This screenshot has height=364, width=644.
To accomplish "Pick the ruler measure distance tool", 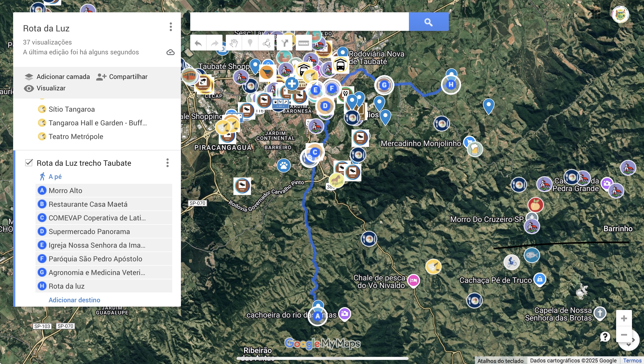I will (x=303, y=43).
